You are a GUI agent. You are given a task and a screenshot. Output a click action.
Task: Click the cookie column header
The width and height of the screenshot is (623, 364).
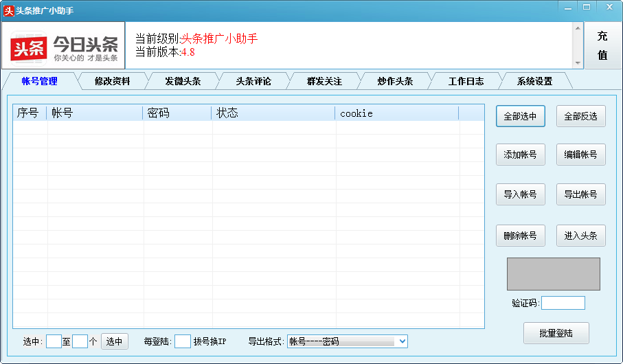coord(397,113)
